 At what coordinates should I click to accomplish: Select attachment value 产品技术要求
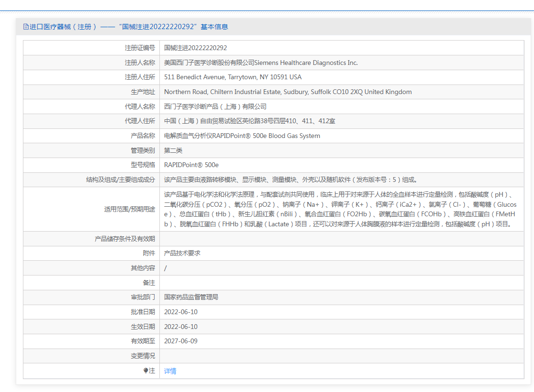(x=182, y=253)
